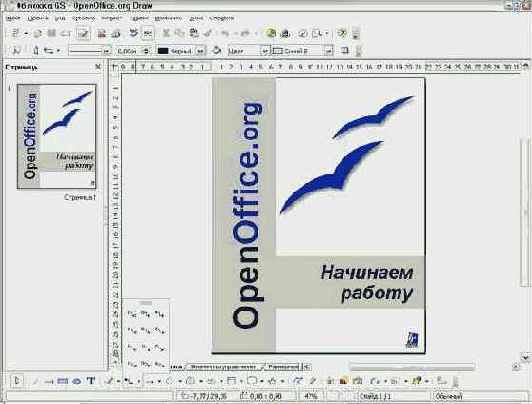
Task: Click the line width stepper arrows
Action: pos(146,51)
